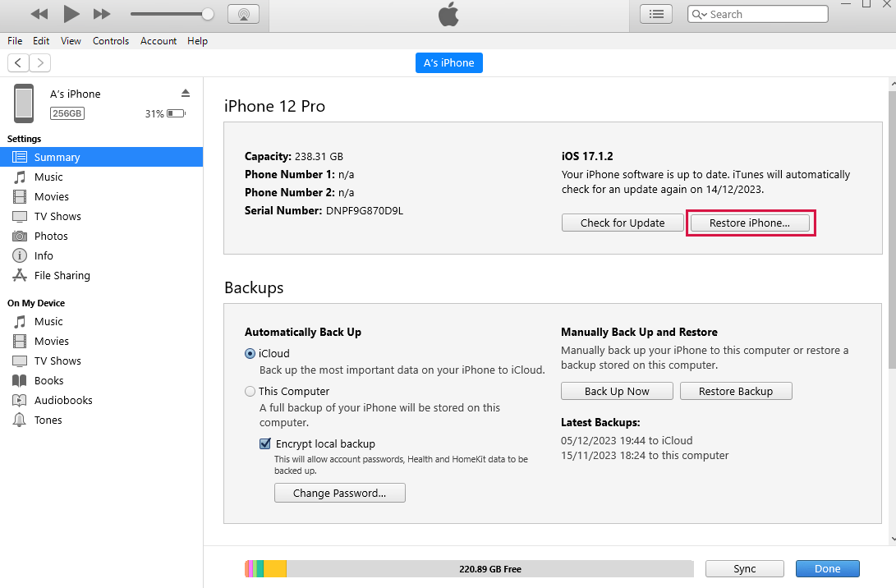This screenshot has height=588, width=896.
Task: Click the iOS 17.1.2 version label
Action: tap(587, 157)
